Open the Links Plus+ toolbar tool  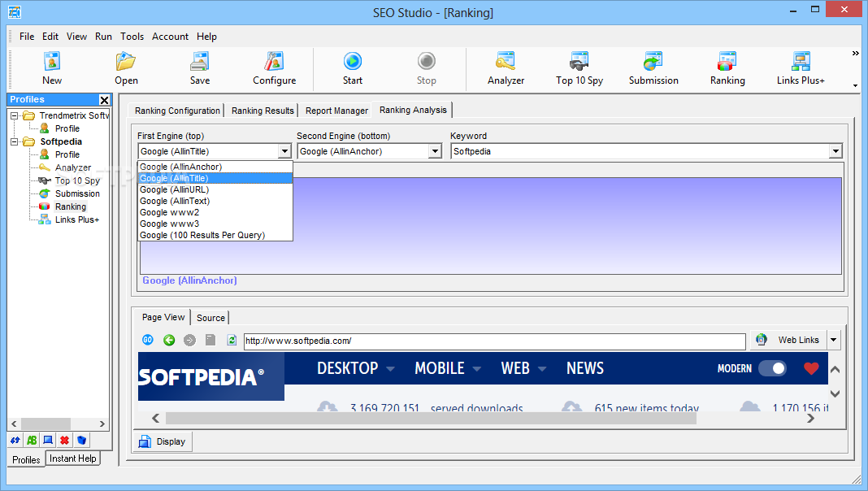pyautogui.click(x=801, y=68)
